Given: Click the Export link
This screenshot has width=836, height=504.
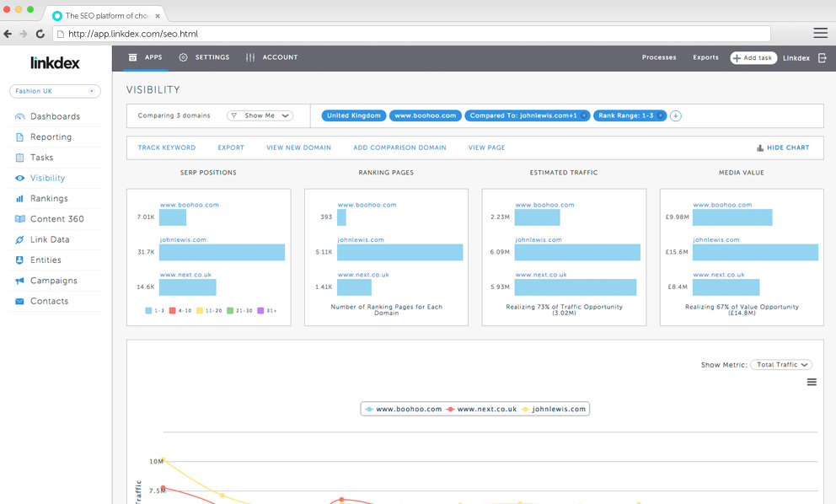Looking at the screenshot, I should (231, 147).
